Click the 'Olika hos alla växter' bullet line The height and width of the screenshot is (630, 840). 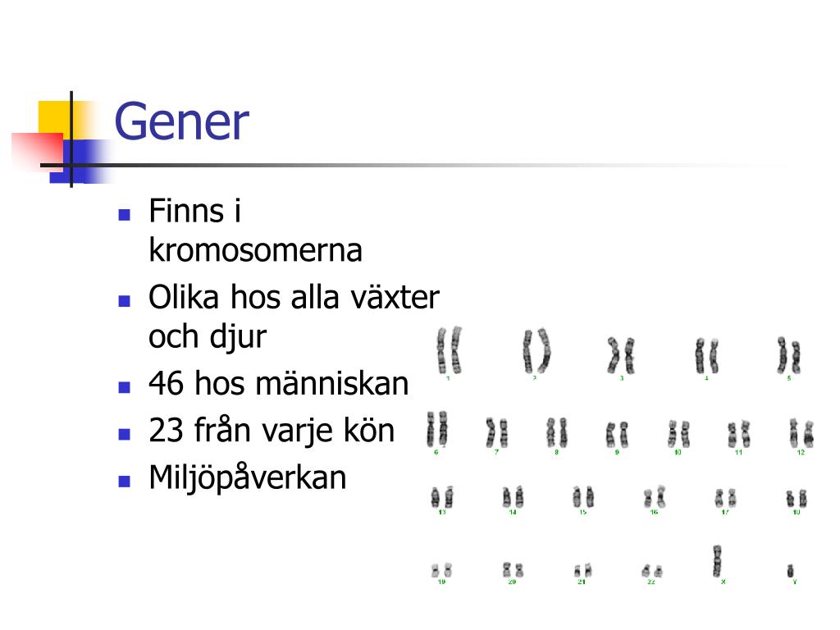tap(294, 297)
